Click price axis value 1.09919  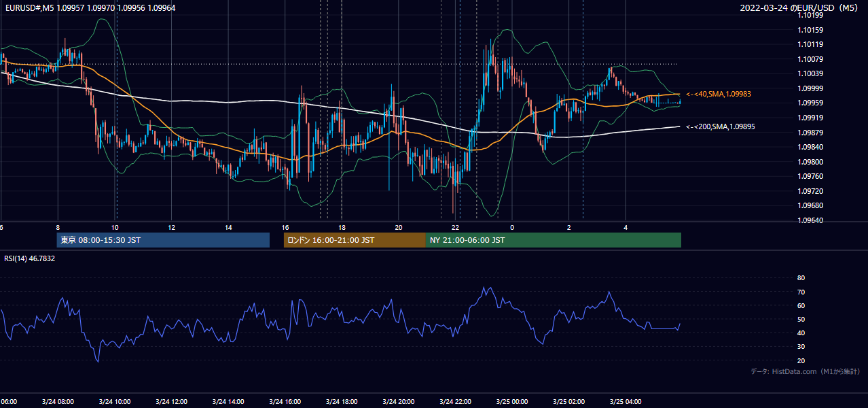point(810,118)
